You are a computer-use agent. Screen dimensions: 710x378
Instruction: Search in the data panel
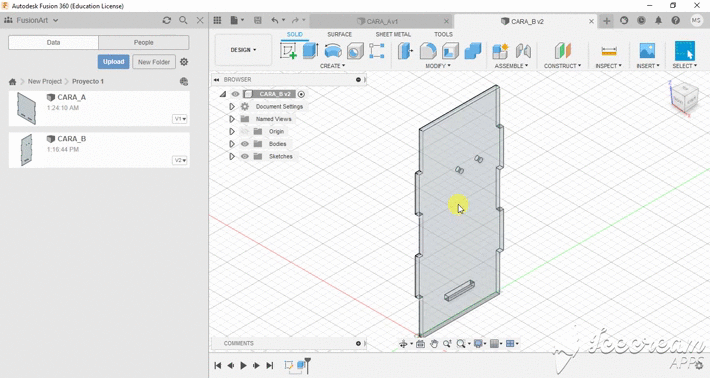tap(183, 20)
